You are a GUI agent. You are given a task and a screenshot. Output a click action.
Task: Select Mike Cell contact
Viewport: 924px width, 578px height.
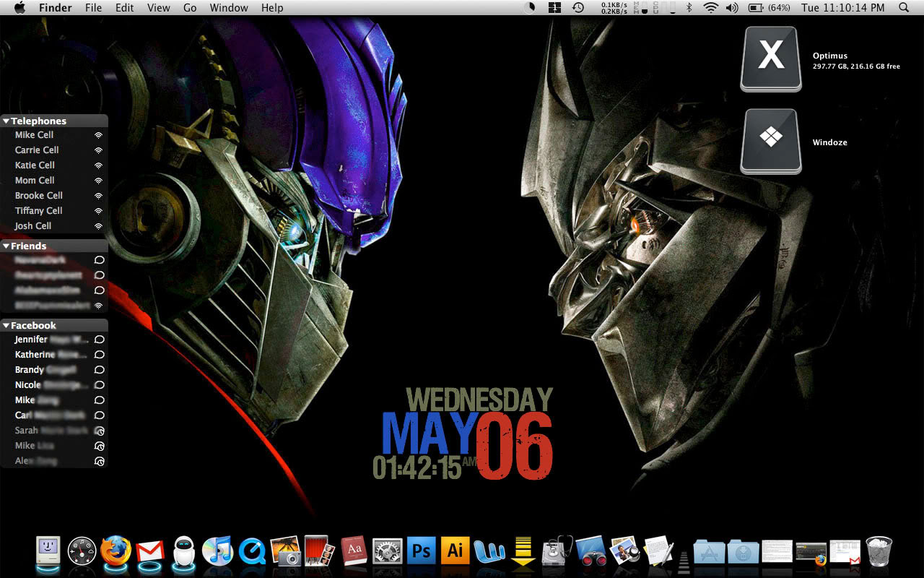(54, 135)
